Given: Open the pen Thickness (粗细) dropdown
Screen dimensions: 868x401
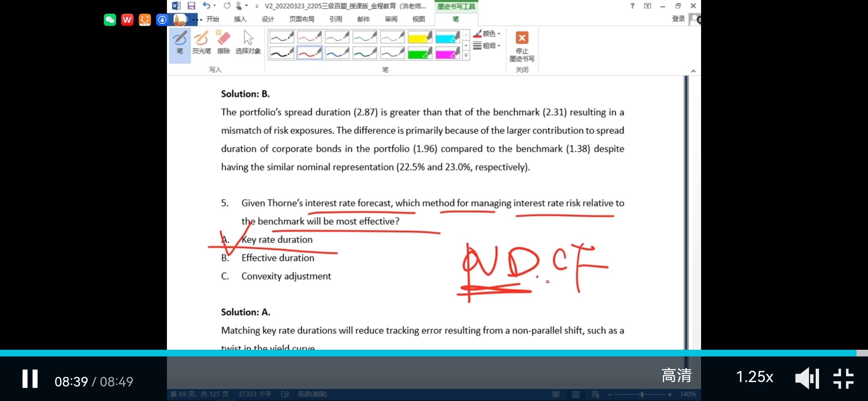Looking at the screenshot, I should (x=487, y=46).
